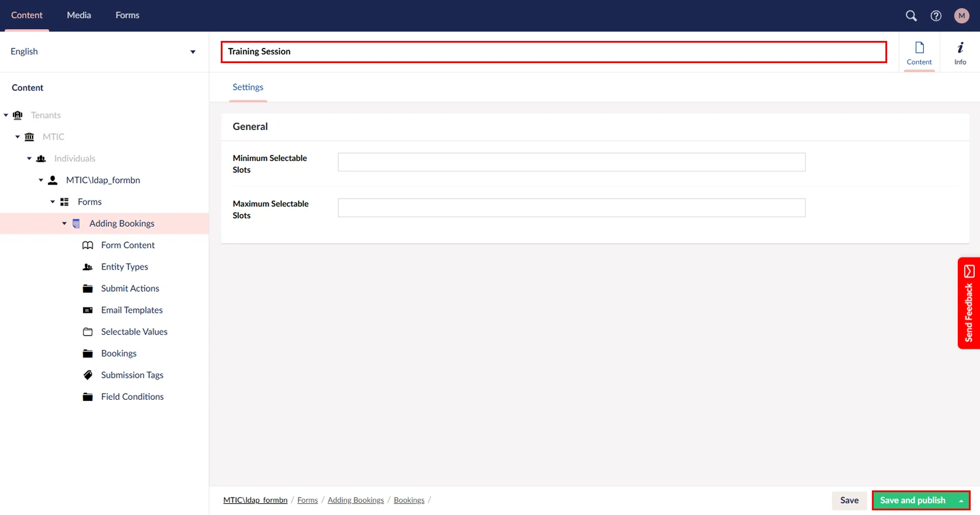Image resolution: width=980 pixels, height=515 pixels.
Task: Open the Send Feedback side panel
Action: pos(968,303)
